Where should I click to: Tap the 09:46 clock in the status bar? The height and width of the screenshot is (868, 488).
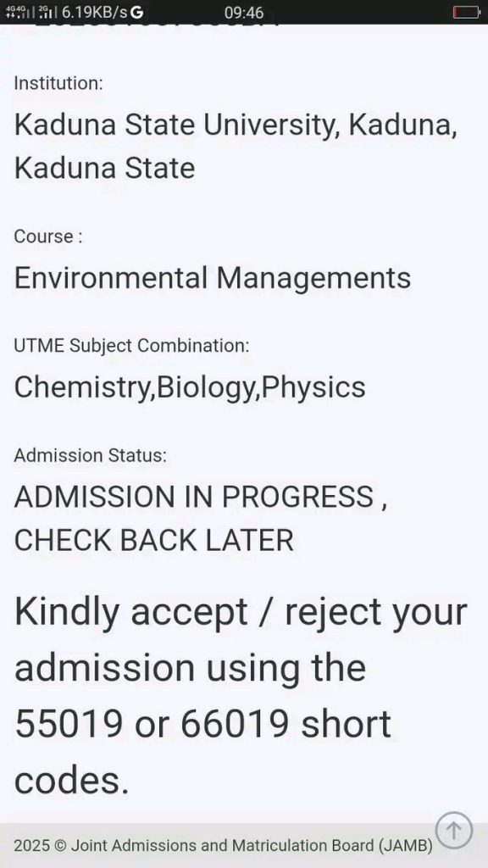tap(245, 13)
